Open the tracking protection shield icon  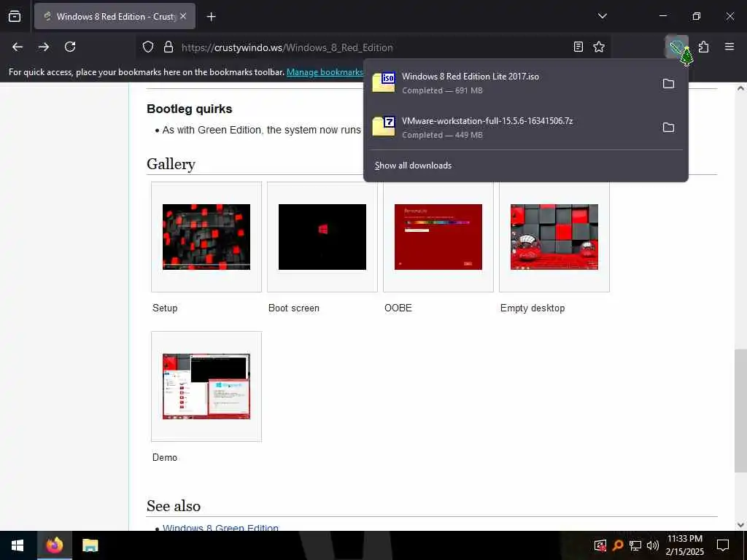[x=148, y=47]
